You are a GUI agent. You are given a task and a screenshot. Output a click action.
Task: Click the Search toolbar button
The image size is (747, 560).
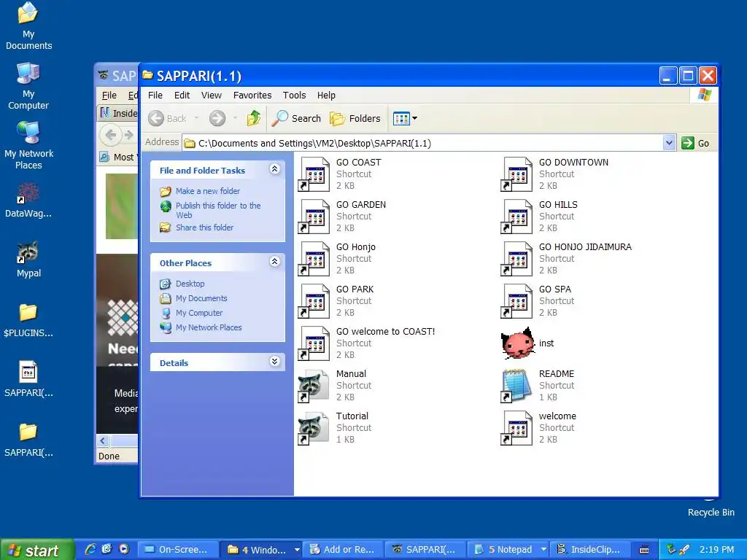[296, 118]
